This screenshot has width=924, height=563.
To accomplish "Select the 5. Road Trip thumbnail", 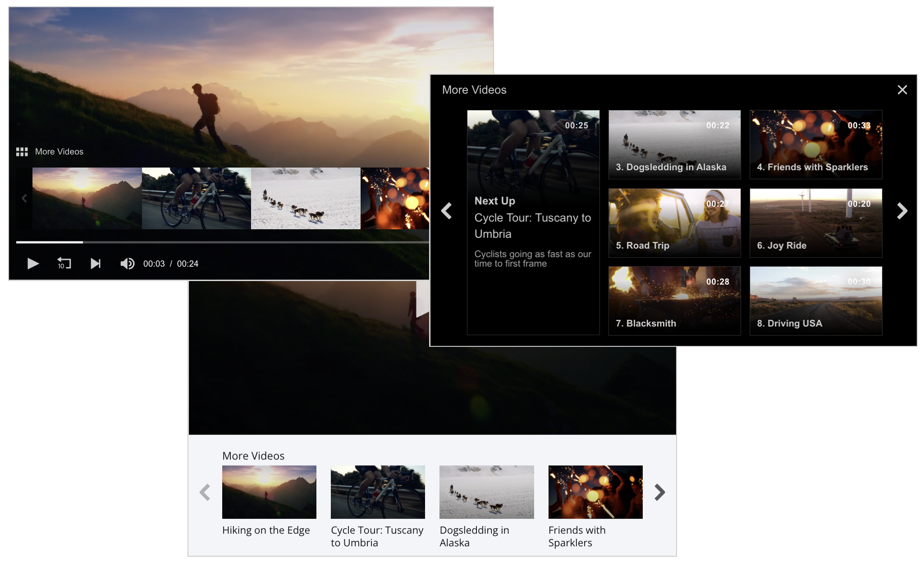I will click(674, 222).
